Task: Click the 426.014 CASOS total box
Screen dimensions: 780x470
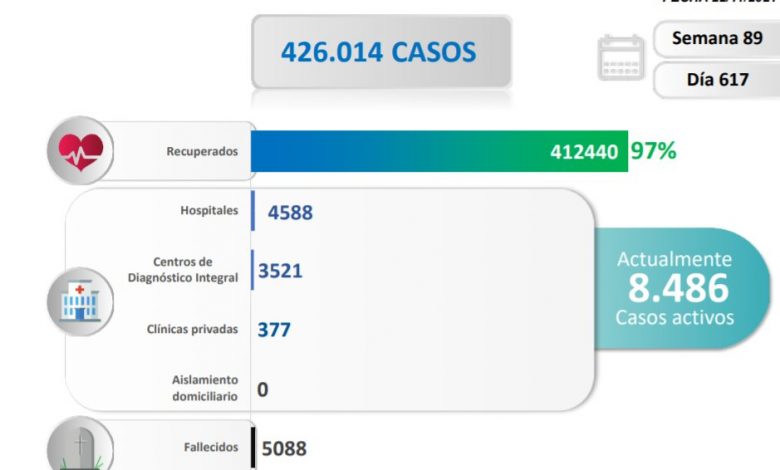Action: click(381, 51)
